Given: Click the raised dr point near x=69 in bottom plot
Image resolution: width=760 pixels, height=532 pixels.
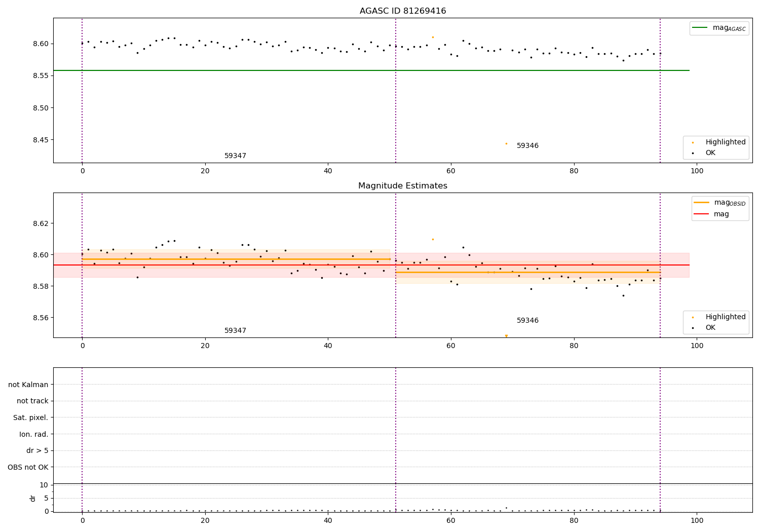Looking at the screenshot, I should [x=506, y=508].
